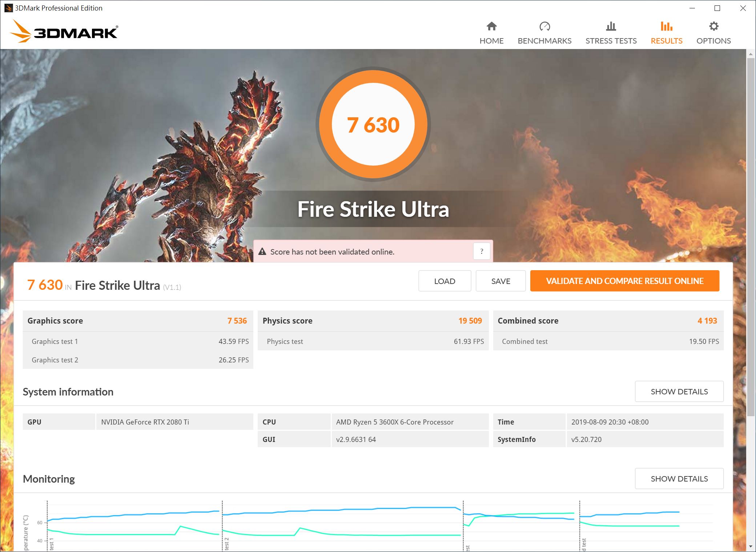Open the STRESS TESTS section
The width and height of the screenshot is (756, 552).
click(x=611, y=41)
